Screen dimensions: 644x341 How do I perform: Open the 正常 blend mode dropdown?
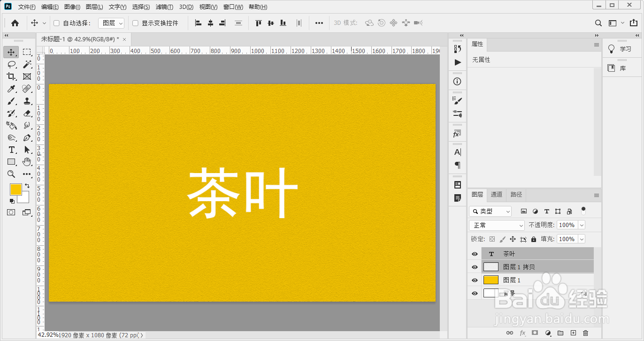point(497,225)
